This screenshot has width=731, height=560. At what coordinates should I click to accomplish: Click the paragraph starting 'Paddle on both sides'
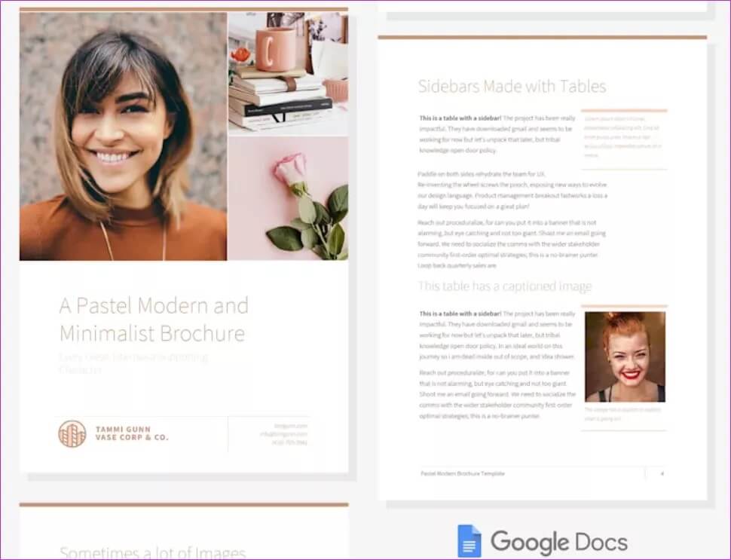coord(512,189)
